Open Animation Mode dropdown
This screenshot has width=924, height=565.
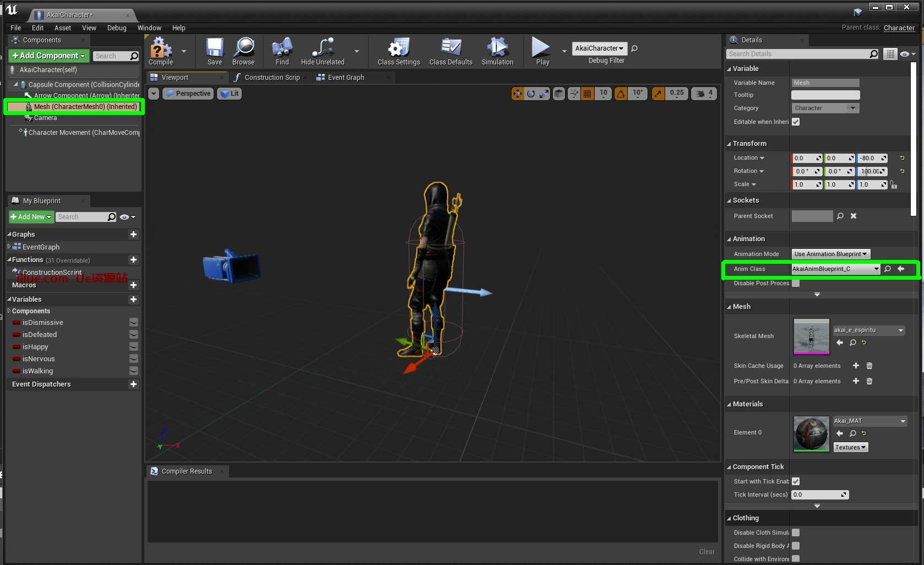pos(830,254)
